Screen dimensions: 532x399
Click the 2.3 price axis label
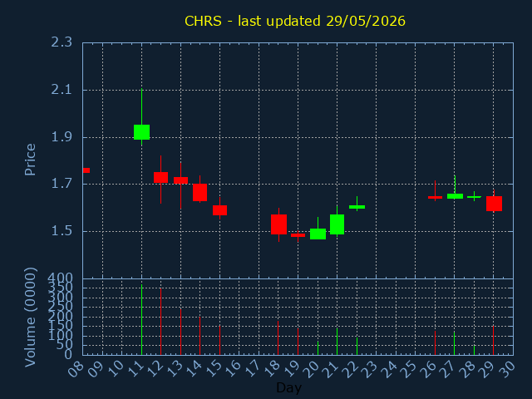tap(62, 42)
